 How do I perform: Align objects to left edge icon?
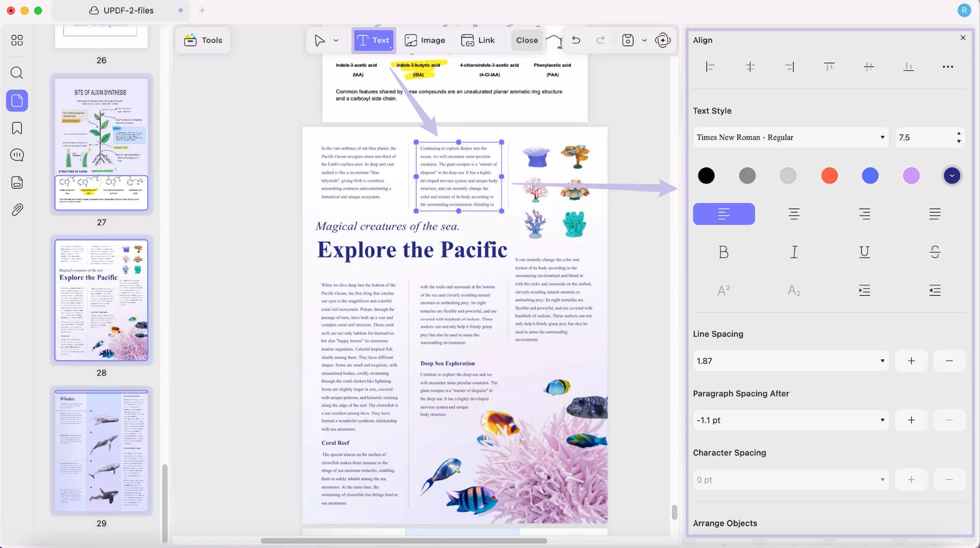(710, 66)
